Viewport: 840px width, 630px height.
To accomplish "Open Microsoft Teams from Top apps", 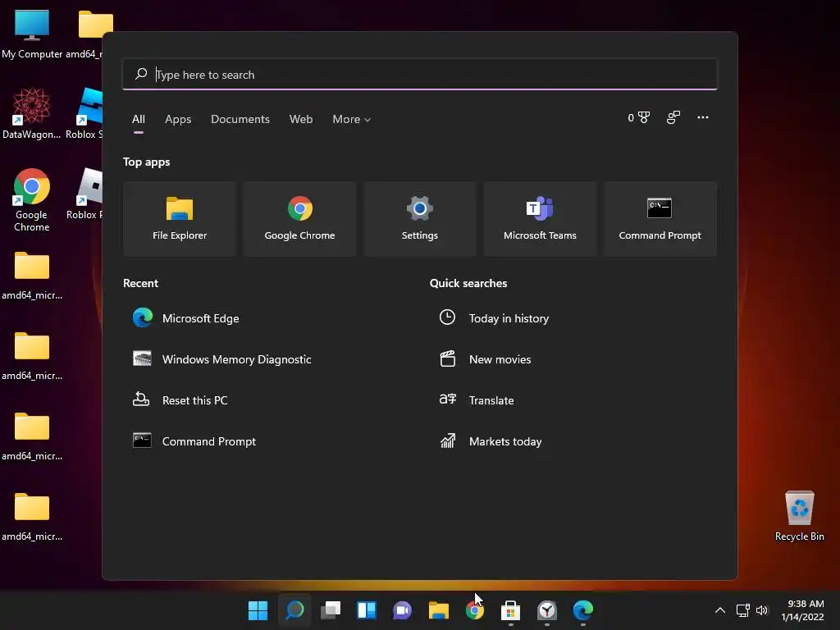I will tap(540, 219).
